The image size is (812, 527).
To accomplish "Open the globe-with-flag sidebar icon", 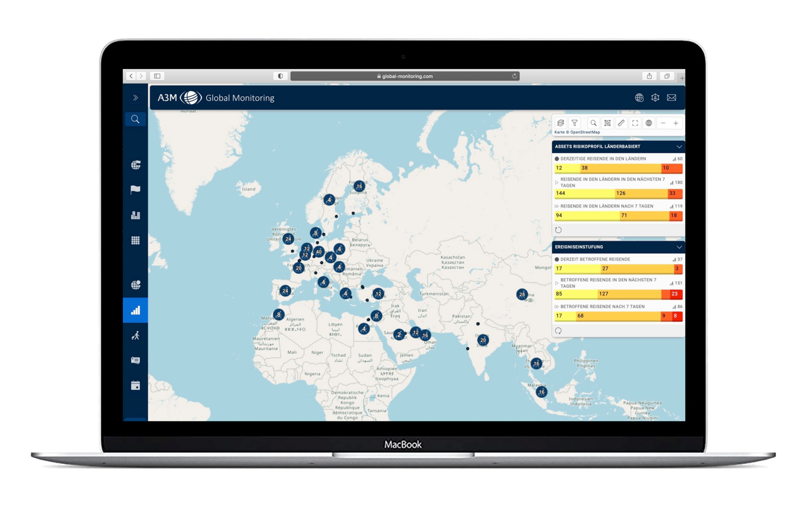I will pyautogui.click(x=136, y=165).
